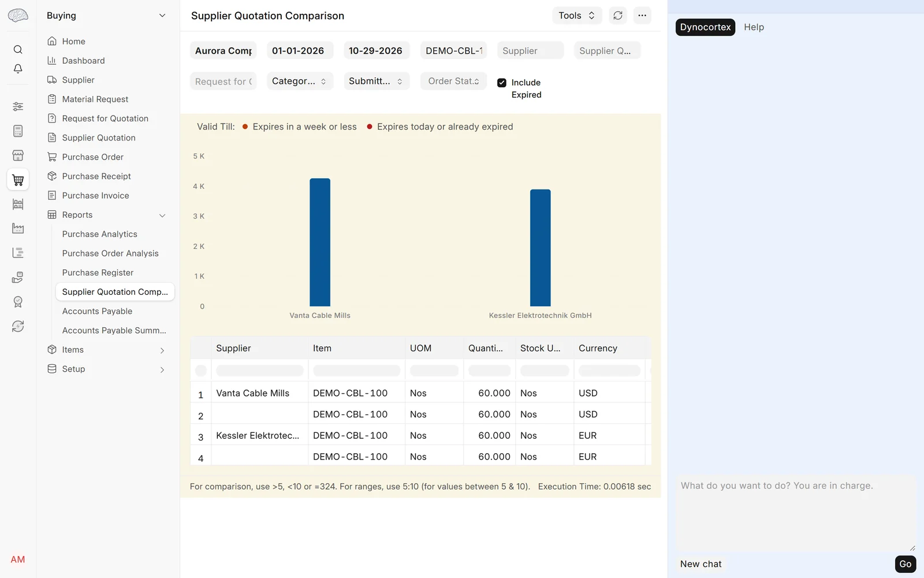Open notifications bell icon
The height and width of the screenshot is (578, 924).
coord(18,69)
